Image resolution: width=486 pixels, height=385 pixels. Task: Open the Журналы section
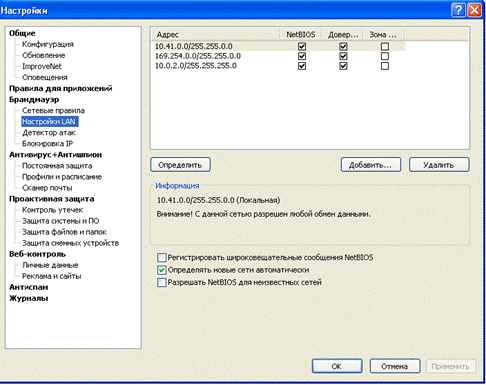point(29,298)
